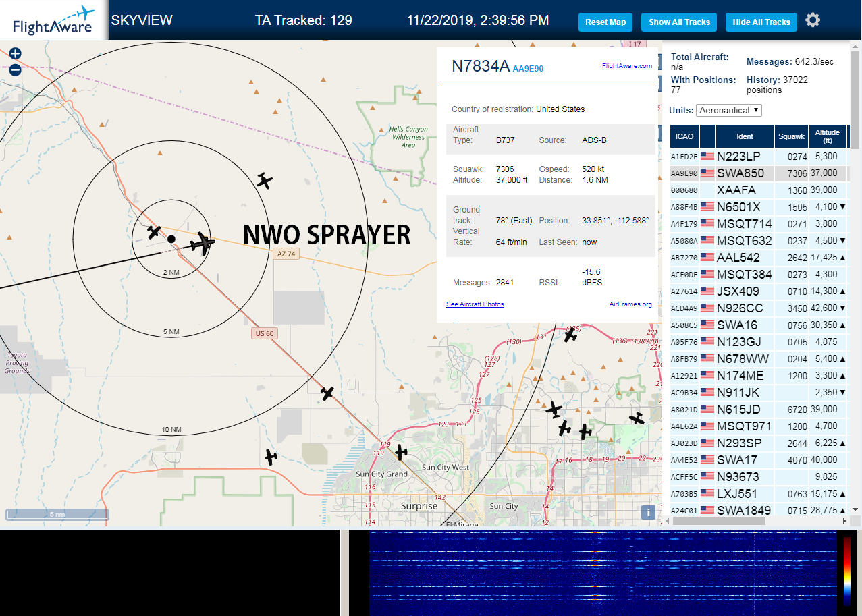
Task: Open See Aircraft Photos link
Action: 475,304
